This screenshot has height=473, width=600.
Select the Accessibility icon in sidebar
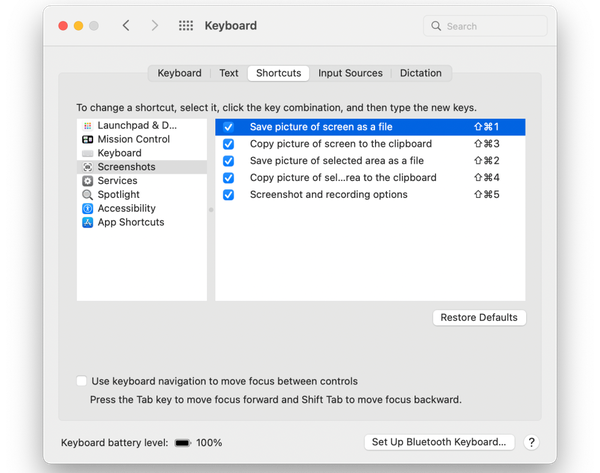pyautogui.click(x=88, y=209)
